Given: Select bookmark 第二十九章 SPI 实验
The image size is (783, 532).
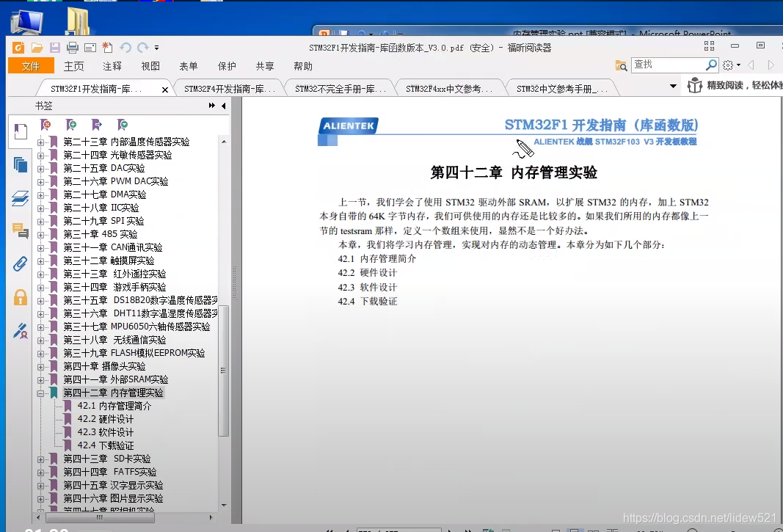Looking at the screenshot, I should click(103, 221).
